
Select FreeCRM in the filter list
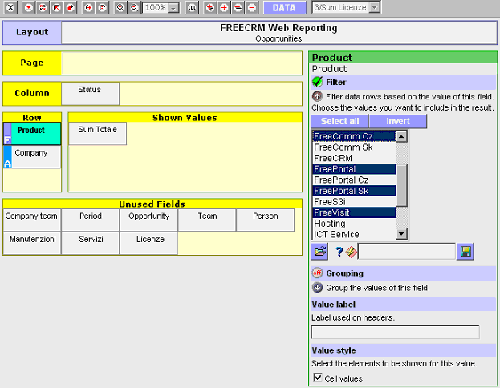354,158
